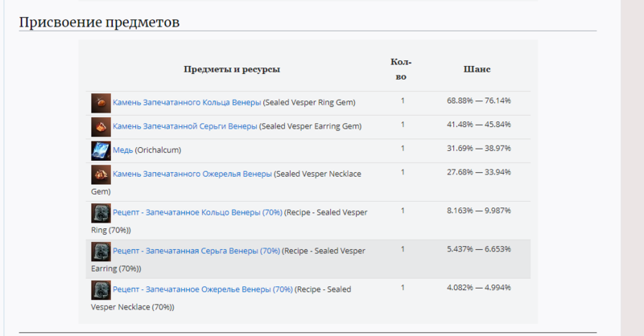The width and height of the screenshot is (644, 336).
Task: Click the Предметы и ресурсы column header
Action: point(232,69)
